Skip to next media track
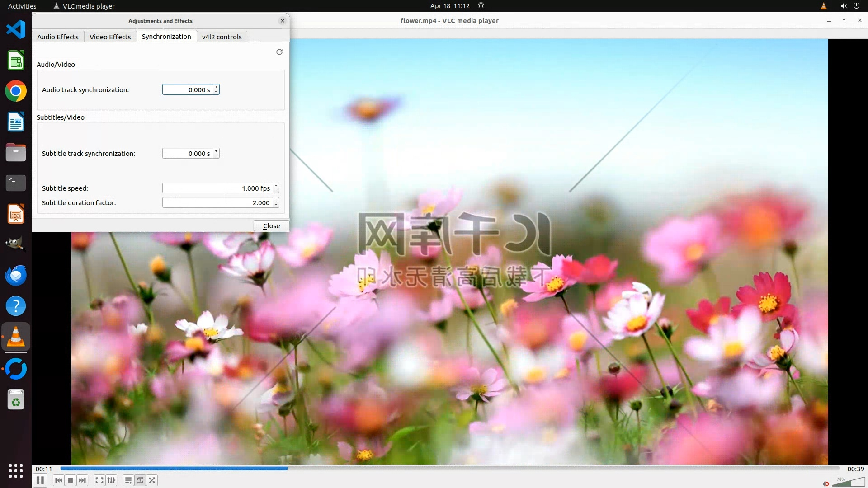 (x=82, y=480)
